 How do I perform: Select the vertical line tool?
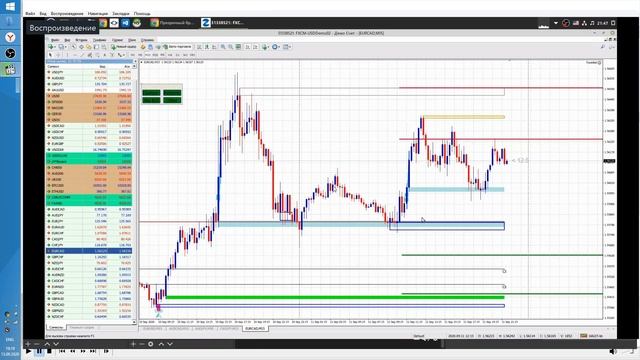(x=67, y=55)
